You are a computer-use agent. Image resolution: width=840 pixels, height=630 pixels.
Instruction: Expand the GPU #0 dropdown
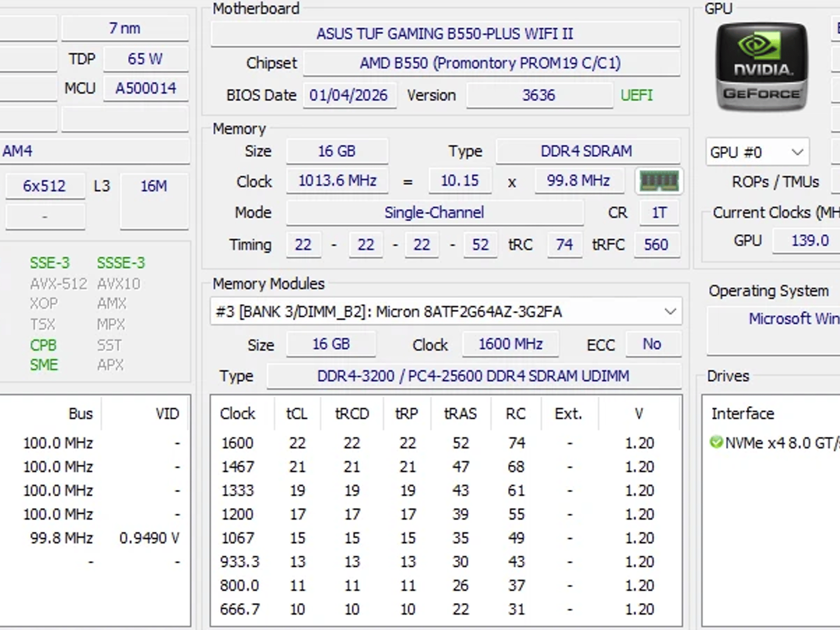point(757,152)
